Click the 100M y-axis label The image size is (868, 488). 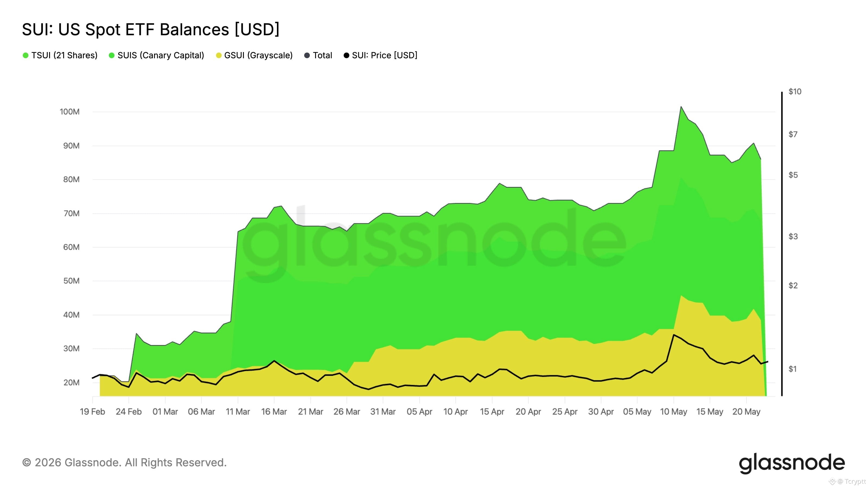point(70,112)
